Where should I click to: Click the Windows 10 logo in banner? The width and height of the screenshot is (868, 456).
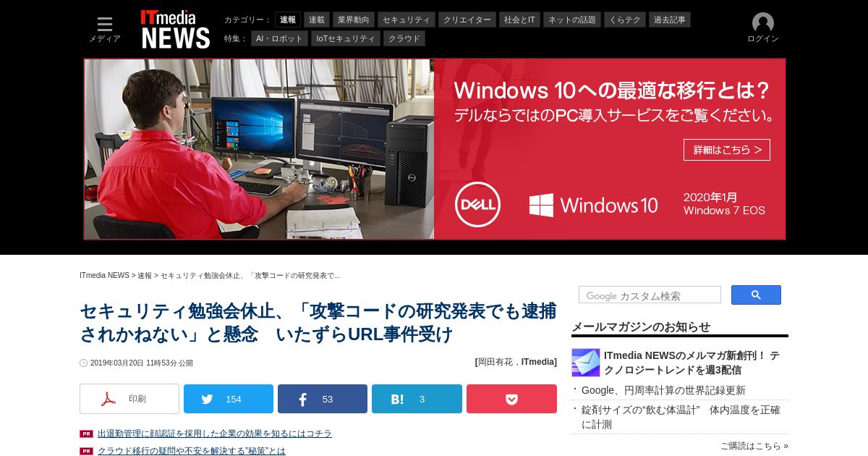click(x=593, y=205)
